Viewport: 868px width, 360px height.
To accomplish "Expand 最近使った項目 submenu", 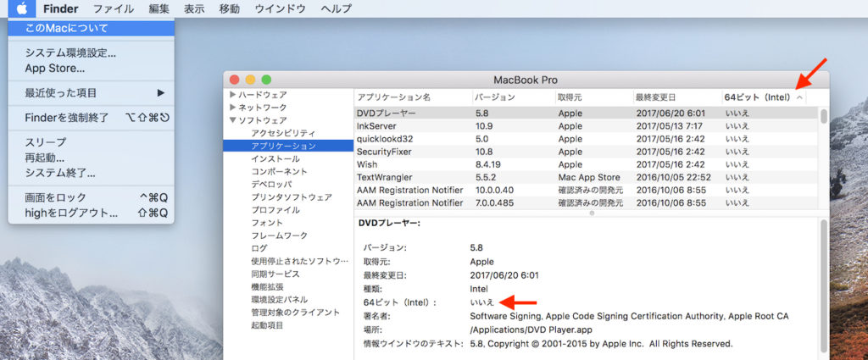I will click(92, 93).
